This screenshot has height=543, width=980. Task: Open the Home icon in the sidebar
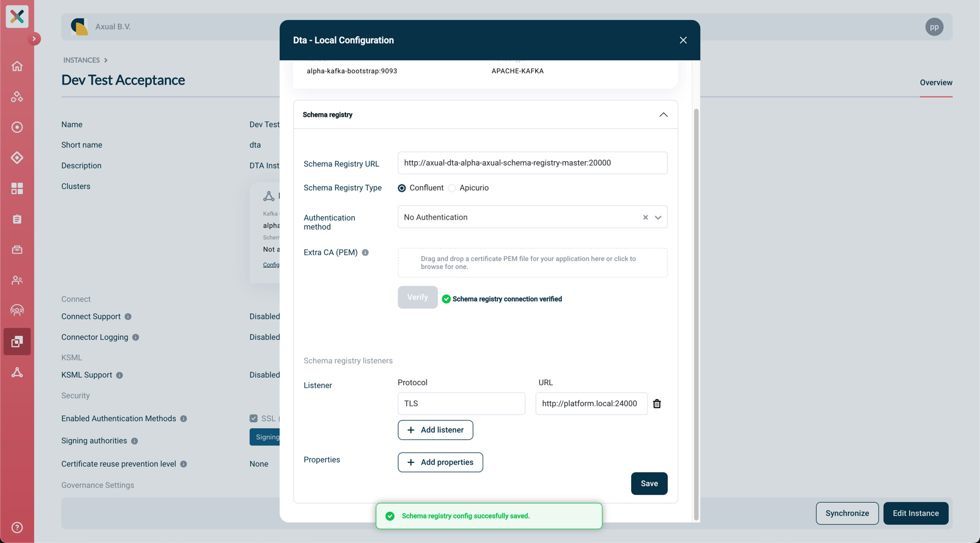tap(17, 66)
